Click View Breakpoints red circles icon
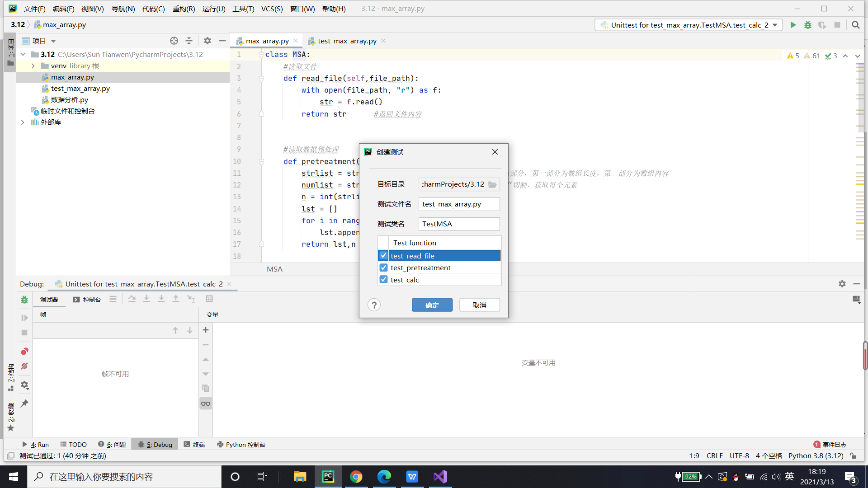Screen dimensions: 868x488 [24, 352]
